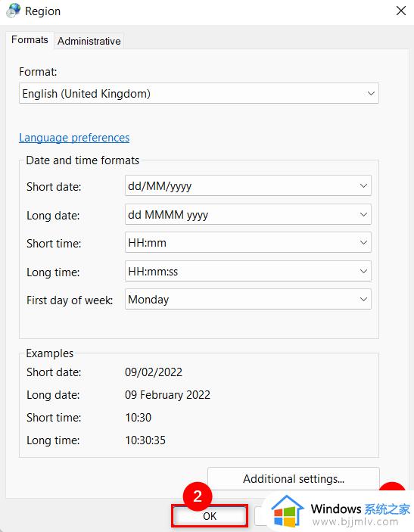This screenshot has height=532, width=414.
Task: Click the red circle step 2 badge
Action: (x=197, y=496)
